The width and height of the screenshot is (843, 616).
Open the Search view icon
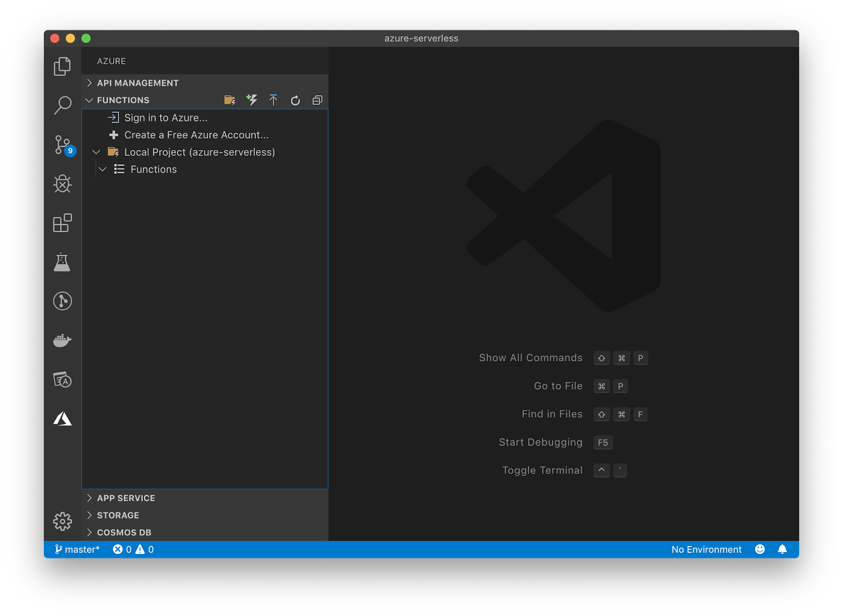[x=62, y=105]
